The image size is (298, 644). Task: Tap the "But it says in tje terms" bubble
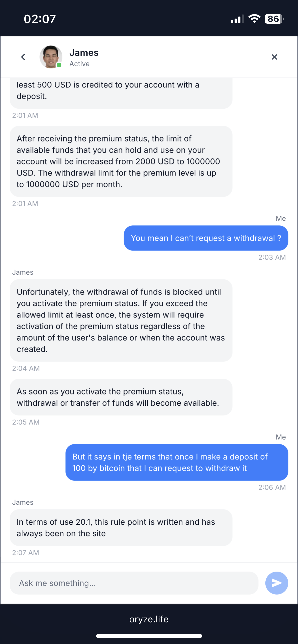pyautogui.click(x=177, y=462)
